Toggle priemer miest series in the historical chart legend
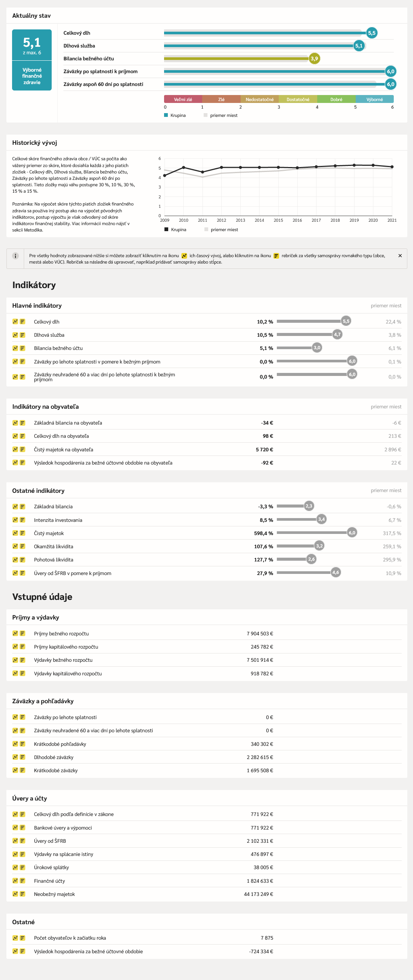This screenshot has height=980, width=413. (221, 229)
